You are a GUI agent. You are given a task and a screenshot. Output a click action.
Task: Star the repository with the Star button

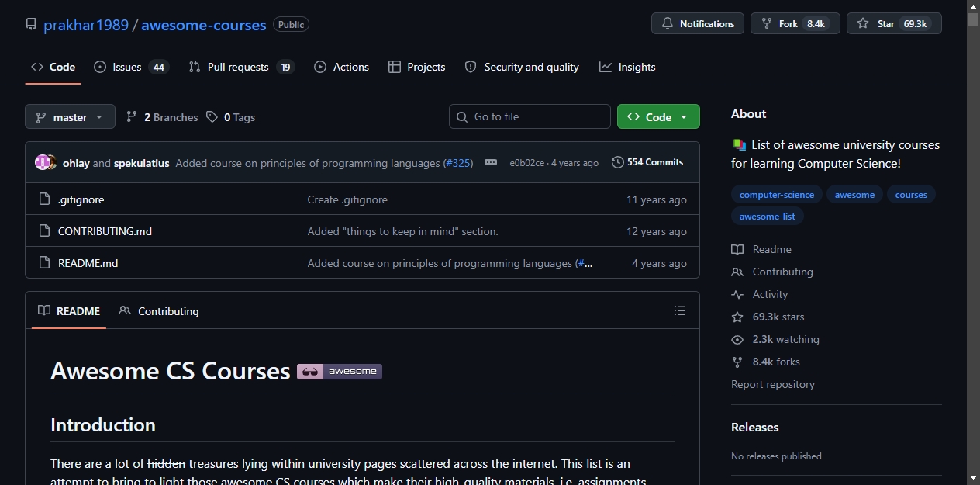[894, 24]
